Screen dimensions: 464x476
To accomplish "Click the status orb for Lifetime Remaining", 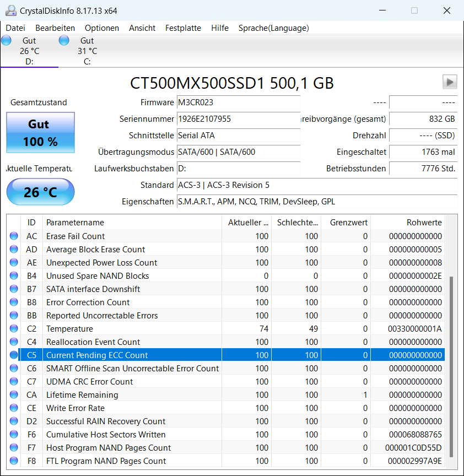I will (x=14, y=394).
